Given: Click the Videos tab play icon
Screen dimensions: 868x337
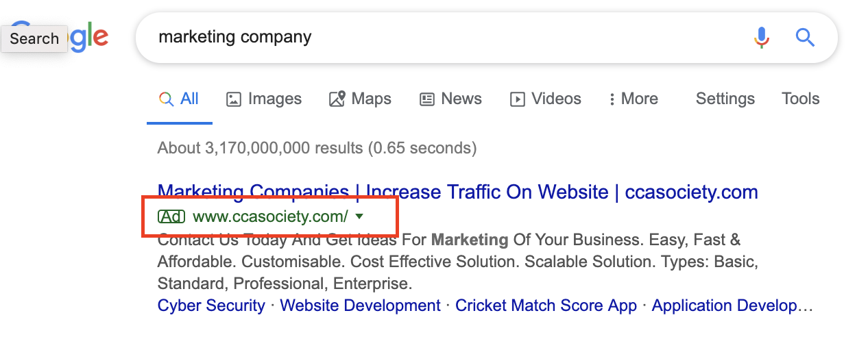Looking at the screenshot, I should point(517,99).
